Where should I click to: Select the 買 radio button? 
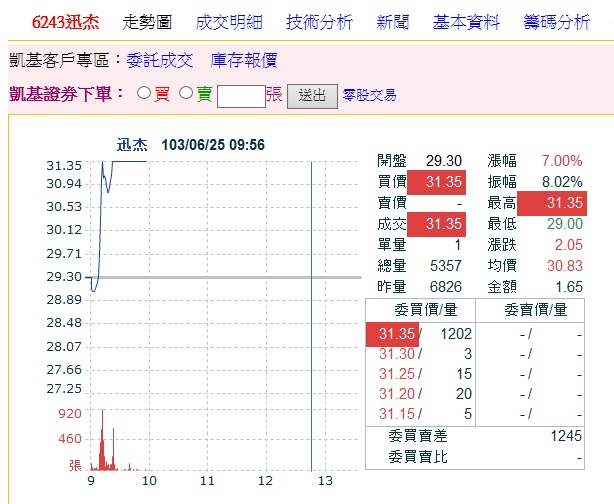(144, 93)
